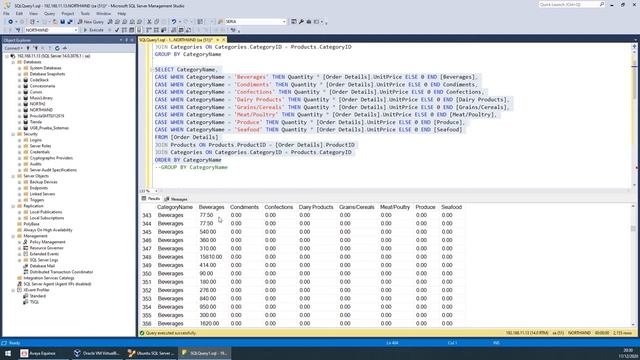
Task: Expand the NORTHWND database node
Action: (x=20, y=110)
